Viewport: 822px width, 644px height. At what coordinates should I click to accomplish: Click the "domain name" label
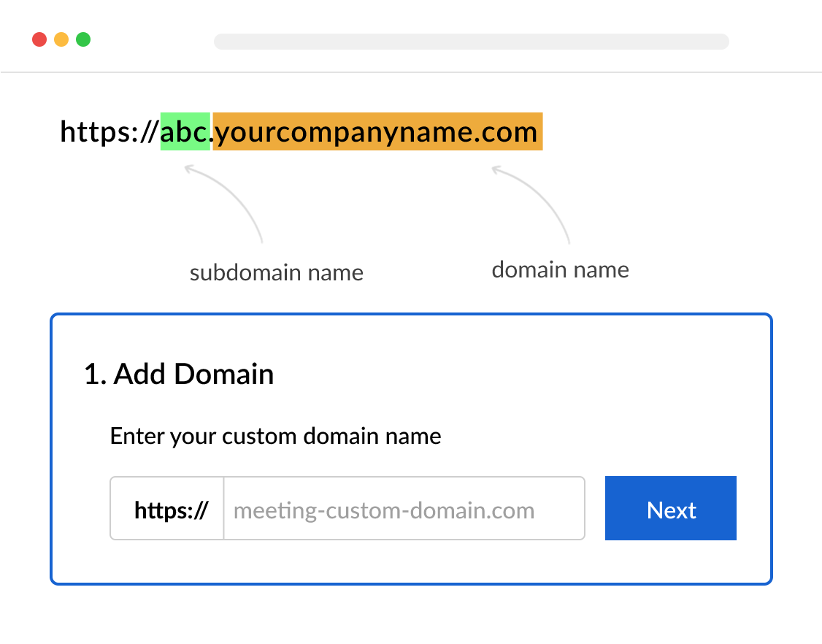[x=560, y=270]
